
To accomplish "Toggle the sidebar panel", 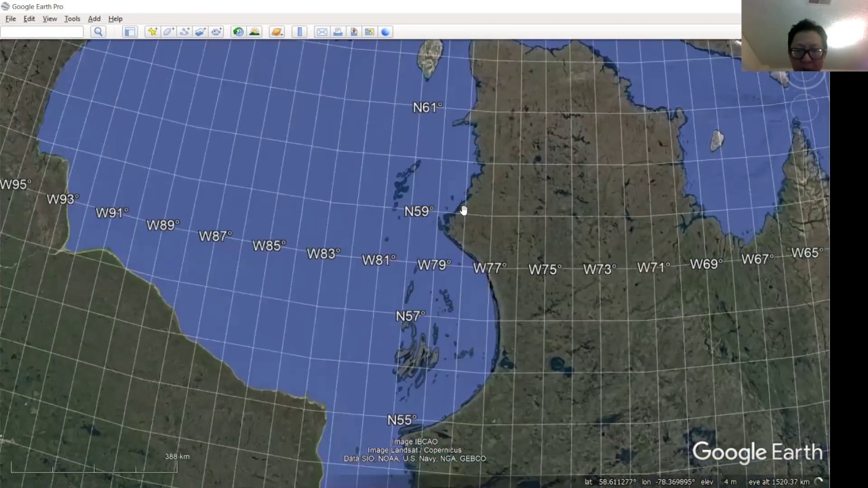I will click(130, 32).
